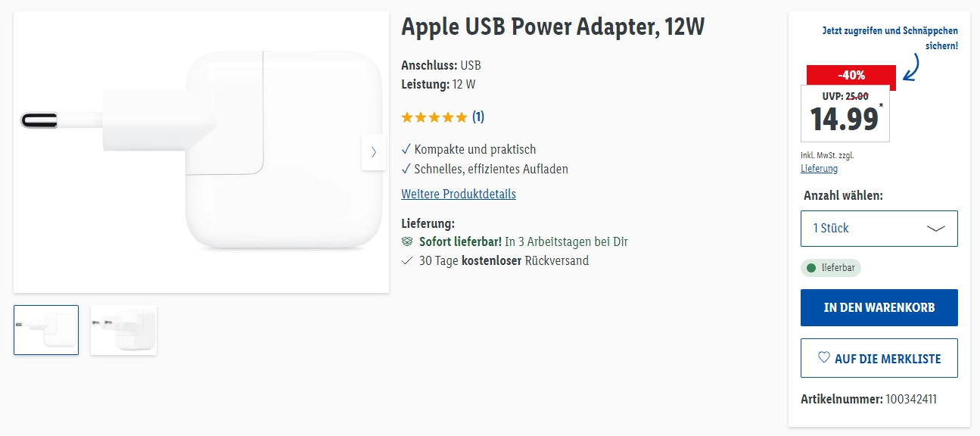
Task: Open Weitere Produktdetails link
Action: pyautogui.click(x=458, y=194)
